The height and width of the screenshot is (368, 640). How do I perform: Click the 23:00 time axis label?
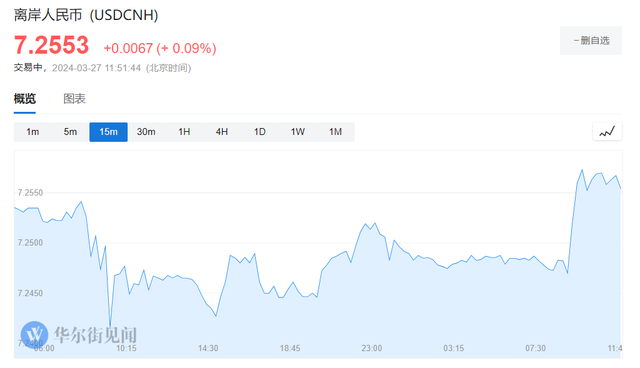[372, 348]
